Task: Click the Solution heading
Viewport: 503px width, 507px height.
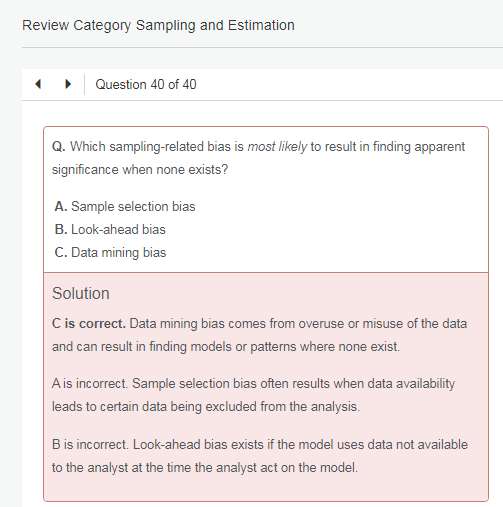Action: point(81,294)
